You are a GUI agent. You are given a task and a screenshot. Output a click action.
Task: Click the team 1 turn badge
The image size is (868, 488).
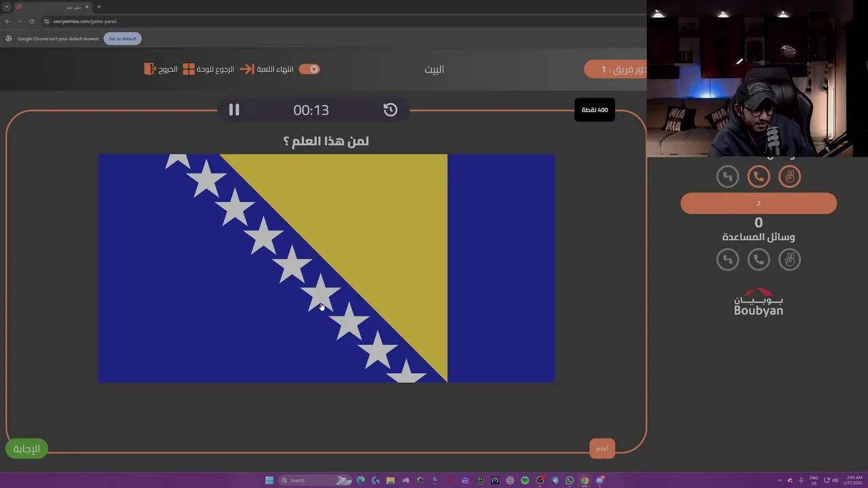click(x=616, y=69)
